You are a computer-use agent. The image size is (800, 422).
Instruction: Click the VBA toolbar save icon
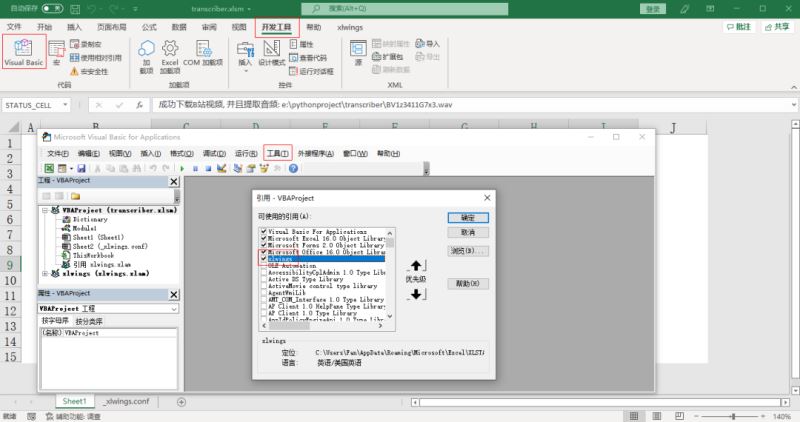click(81, 168)
